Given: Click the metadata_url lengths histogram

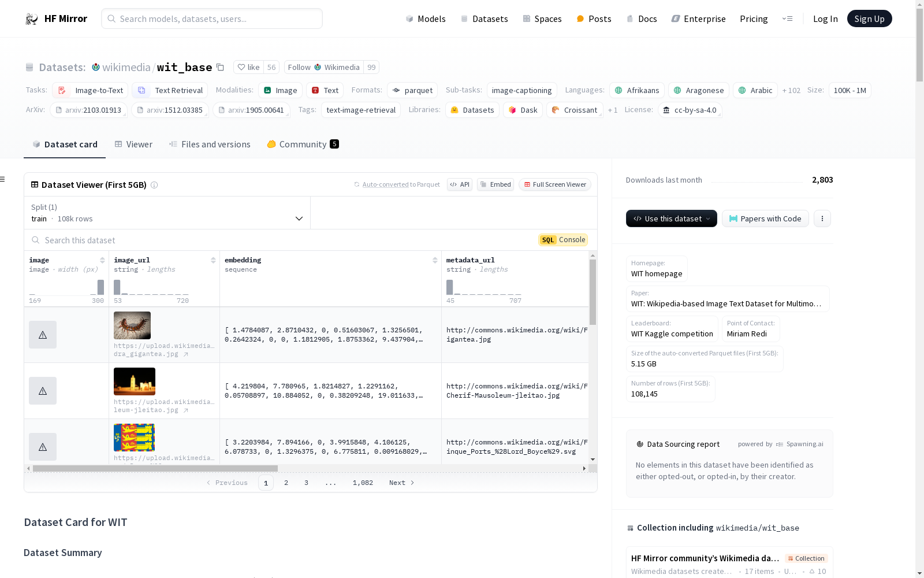Looking at the screenshot, I should click(x=484, y=287).
